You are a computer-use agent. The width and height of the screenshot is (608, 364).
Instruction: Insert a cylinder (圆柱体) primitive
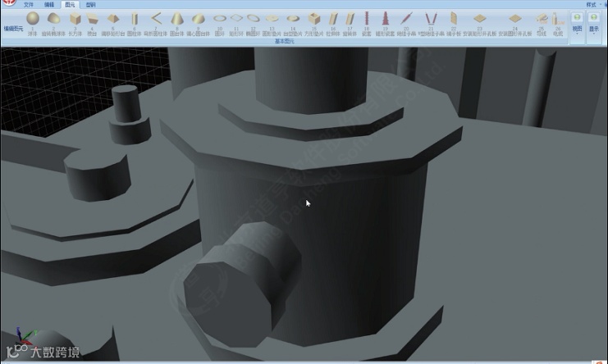tap(135, 23)
